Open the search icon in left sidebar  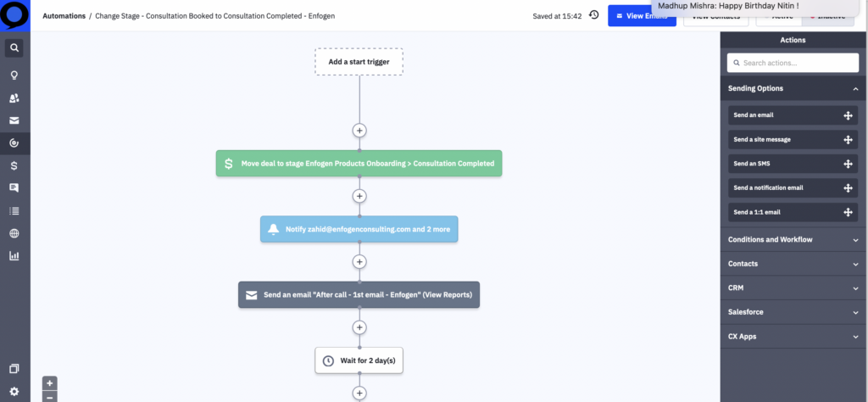coord(14,48)
